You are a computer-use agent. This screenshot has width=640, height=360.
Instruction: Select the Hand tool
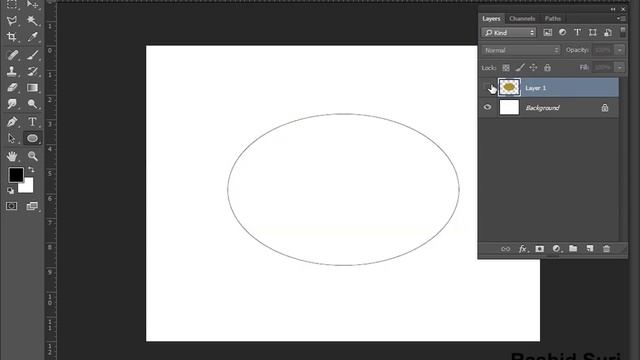[12, 156]
